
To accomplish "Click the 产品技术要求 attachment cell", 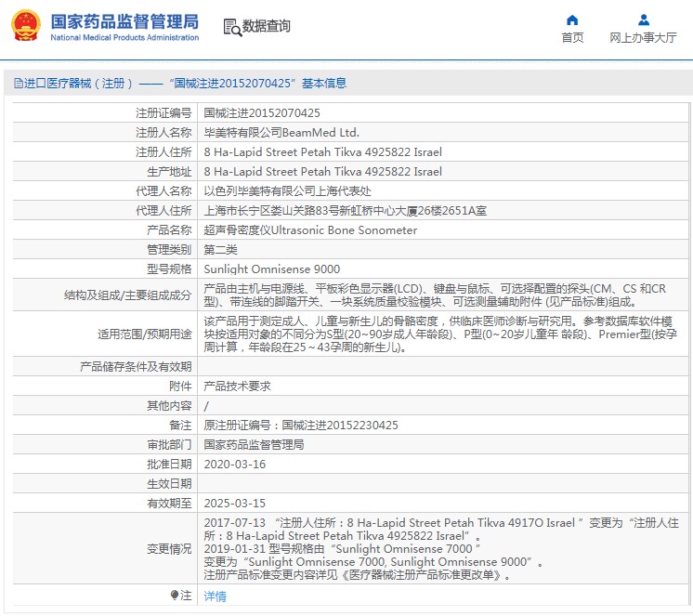I will point(237,386).
